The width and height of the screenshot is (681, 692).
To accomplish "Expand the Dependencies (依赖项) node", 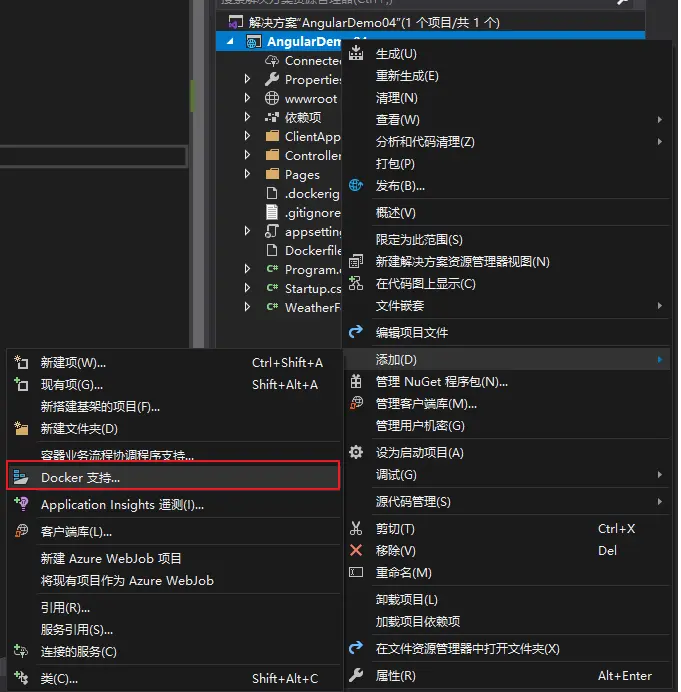I will click(247, 117).
